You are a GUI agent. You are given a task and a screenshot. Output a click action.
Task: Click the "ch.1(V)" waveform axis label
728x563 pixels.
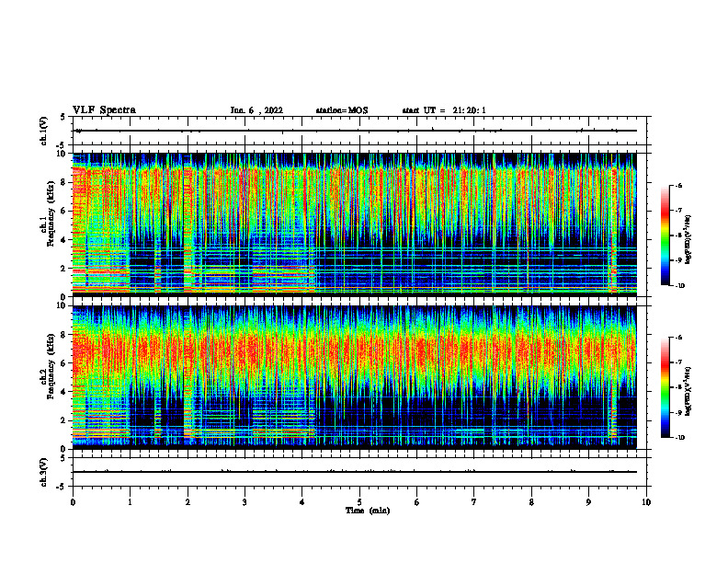[x=43, y=131]
